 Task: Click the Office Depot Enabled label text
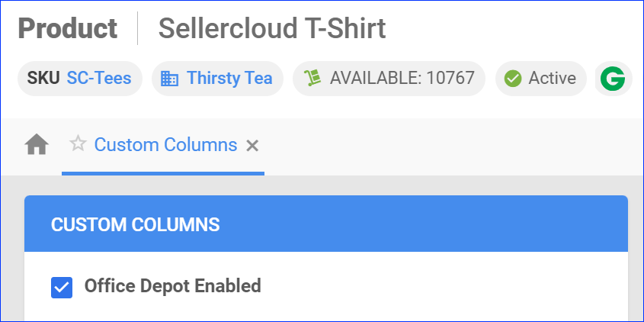pos(172,286)
